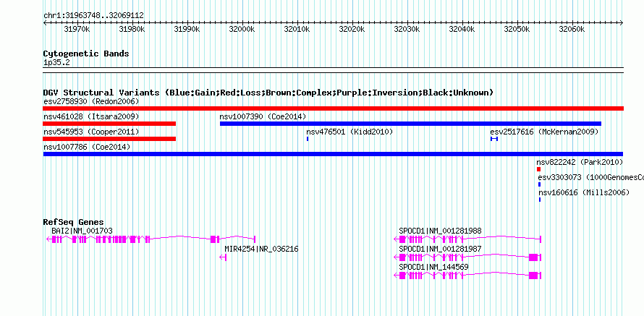
Task: Click the 1p35.2 cytogenetic band line
Action: [333, 69]
